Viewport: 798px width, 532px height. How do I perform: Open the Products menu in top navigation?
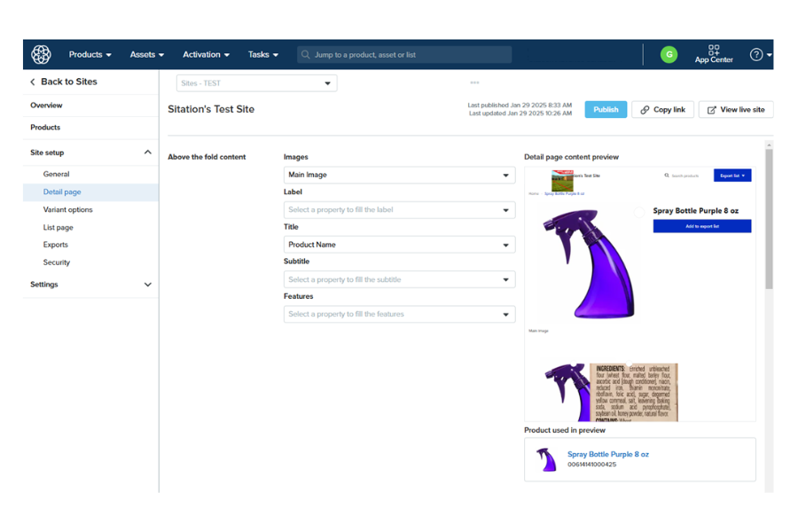click(x=90, y=54)
